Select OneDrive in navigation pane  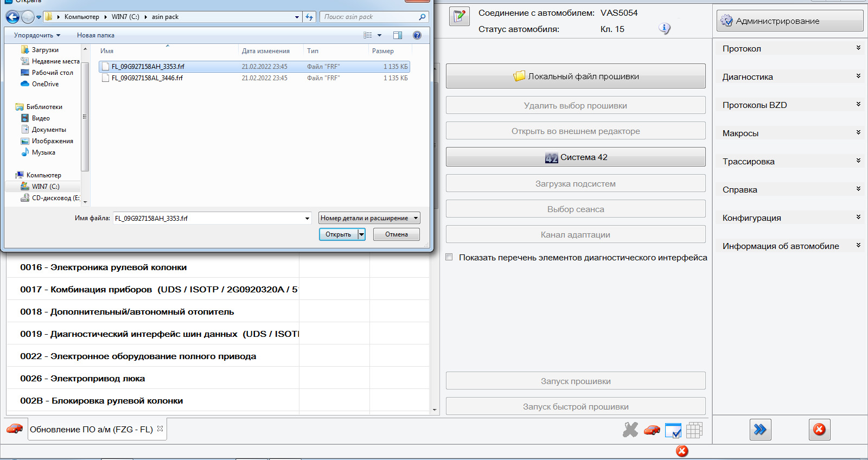45,84
